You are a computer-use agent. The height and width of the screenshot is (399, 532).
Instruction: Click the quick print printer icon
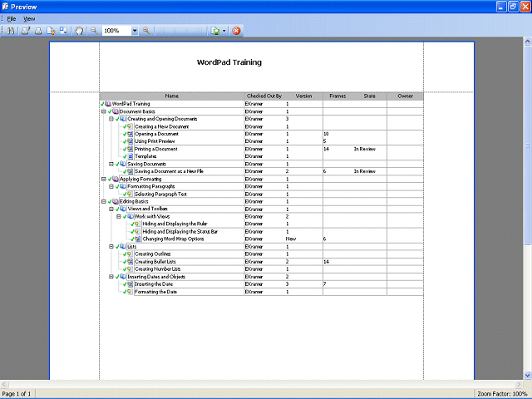[x=38, y=31]
